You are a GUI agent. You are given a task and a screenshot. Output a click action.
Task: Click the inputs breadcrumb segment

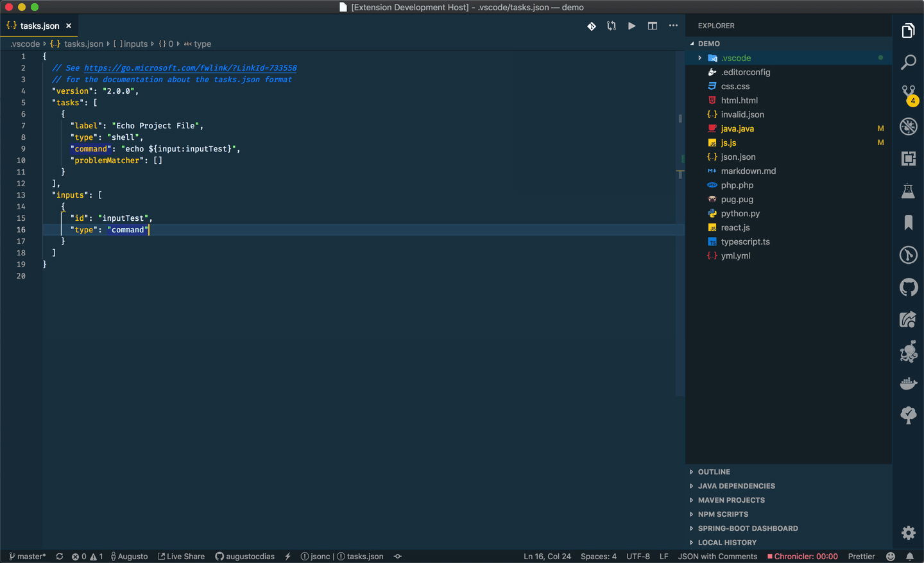[131, 44]
